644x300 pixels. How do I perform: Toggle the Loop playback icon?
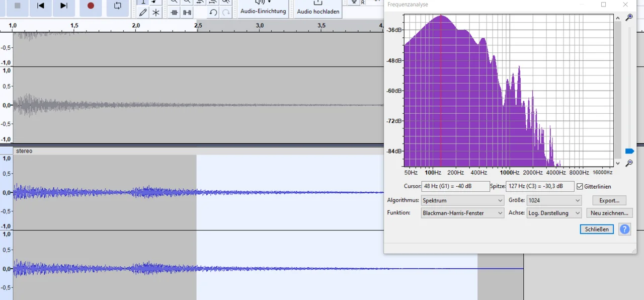[x=118, y=6]
